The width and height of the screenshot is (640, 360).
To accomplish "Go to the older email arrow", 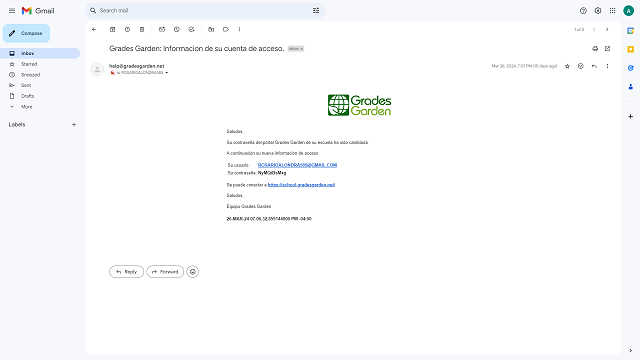I will (607, 29).
